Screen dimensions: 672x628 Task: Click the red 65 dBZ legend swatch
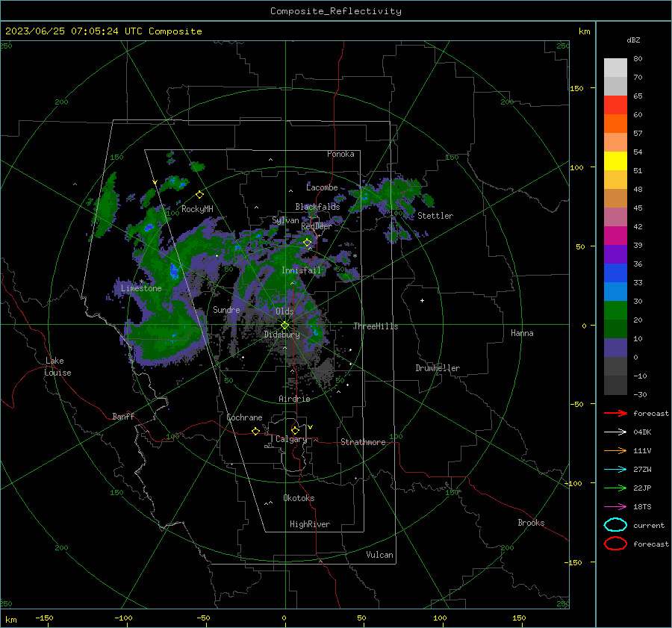pos(615,105)
